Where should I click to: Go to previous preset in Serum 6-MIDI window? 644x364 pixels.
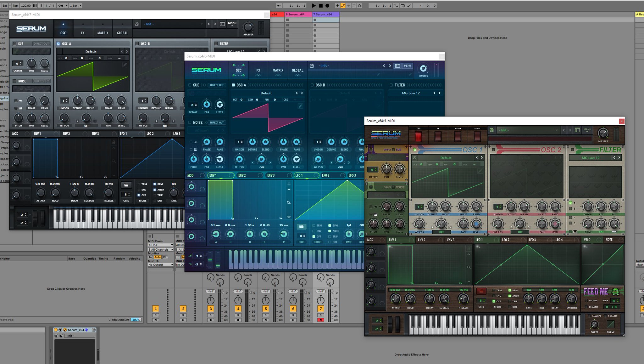click(384, 66)
